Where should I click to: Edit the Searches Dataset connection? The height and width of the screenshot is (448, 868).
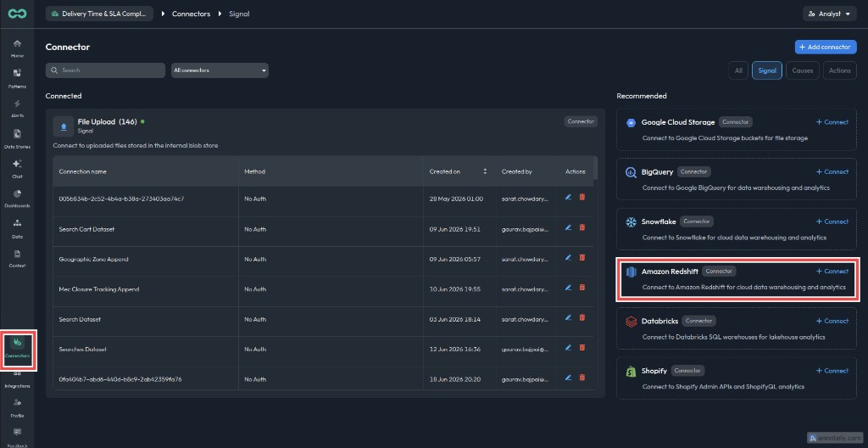click(x=568, y=347)
